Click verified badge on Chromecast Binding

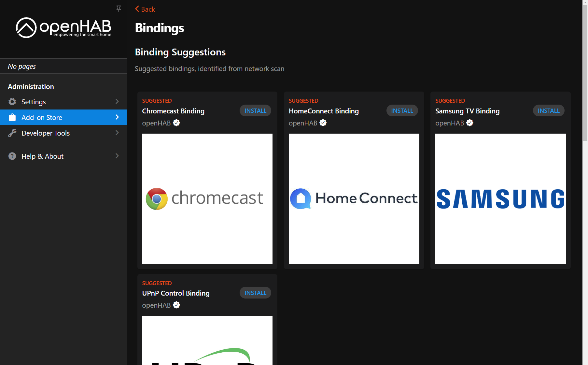pos(176,123)
